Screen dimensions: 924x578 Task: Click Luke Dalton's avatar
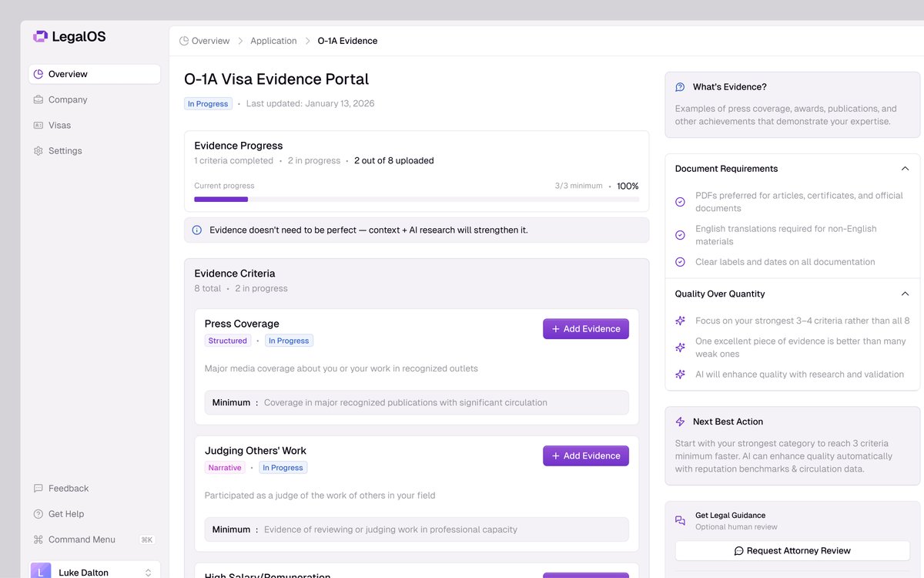point(41,570)
